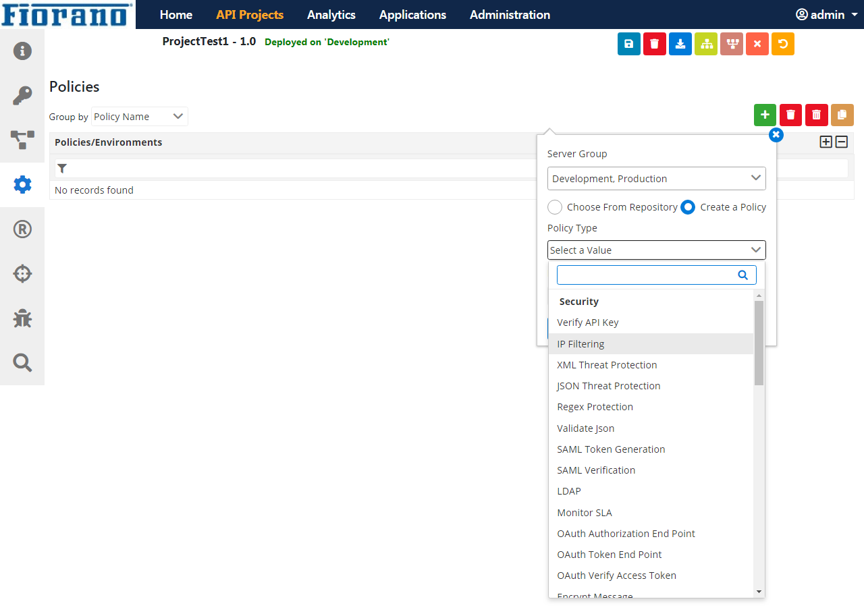Click the 'No records found' text
The image size is (864, 616).
pos(94,190)
